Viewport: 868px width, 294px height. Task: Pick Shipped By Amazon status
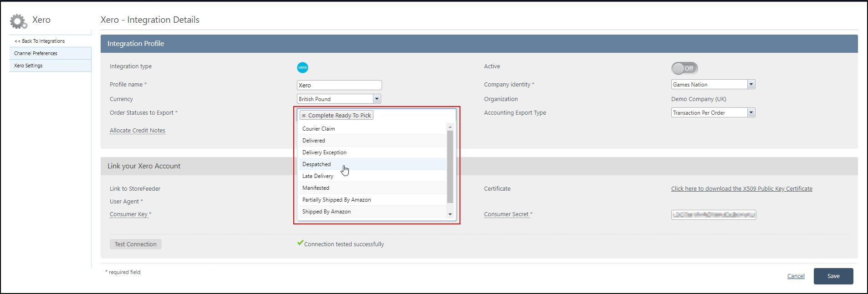tap(372, 212)
